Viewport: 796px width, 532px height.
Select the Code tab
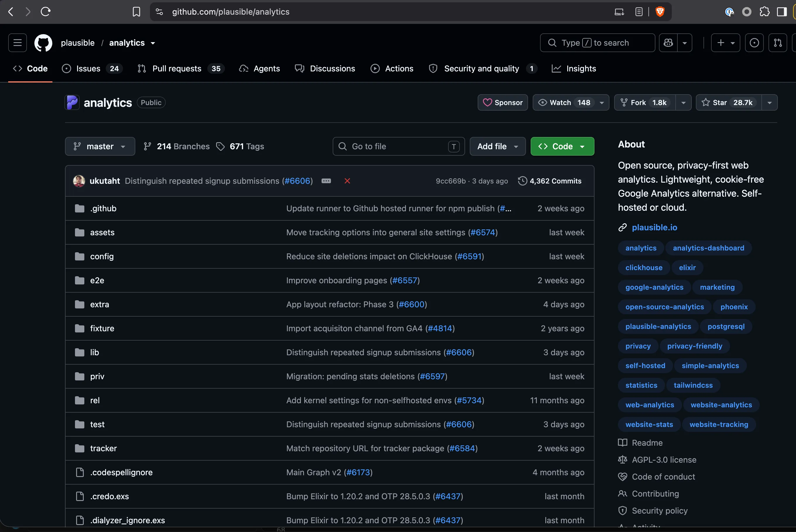pos(30,68)
